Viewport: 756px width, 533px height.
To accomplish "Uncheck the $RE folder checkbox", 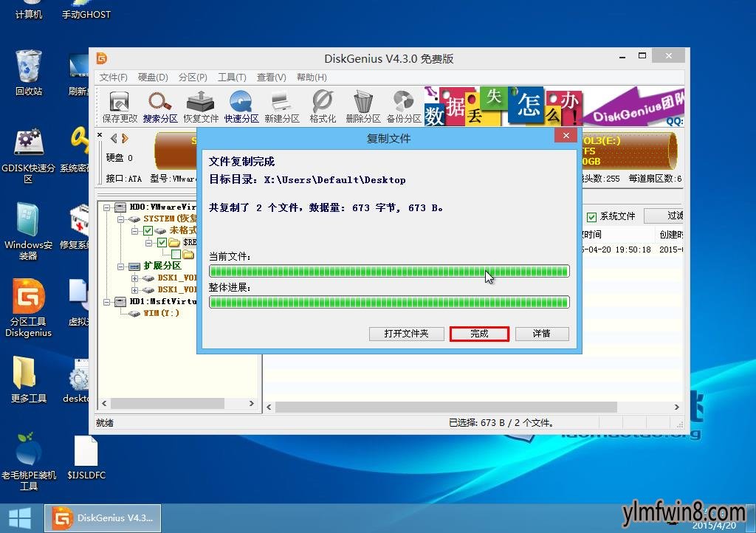I will pyautogui.click(x=162, y=243).
